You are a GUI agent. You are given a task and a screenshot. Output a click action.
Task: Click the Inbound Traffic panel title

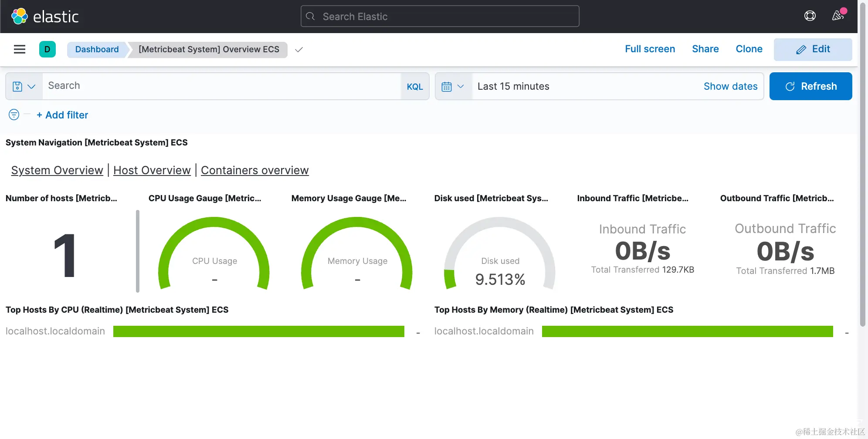click(633, 198)
